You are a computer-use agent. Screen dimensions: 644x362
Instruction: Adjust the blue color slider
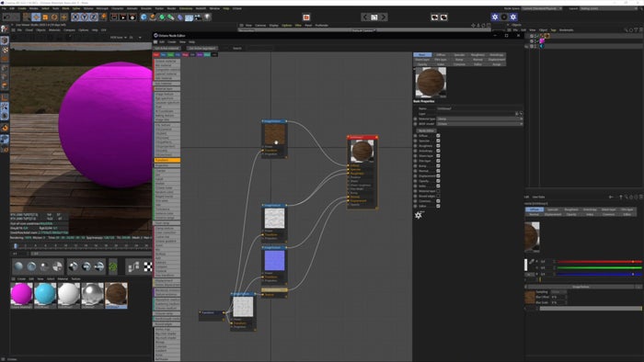click(x=600, y=274)
